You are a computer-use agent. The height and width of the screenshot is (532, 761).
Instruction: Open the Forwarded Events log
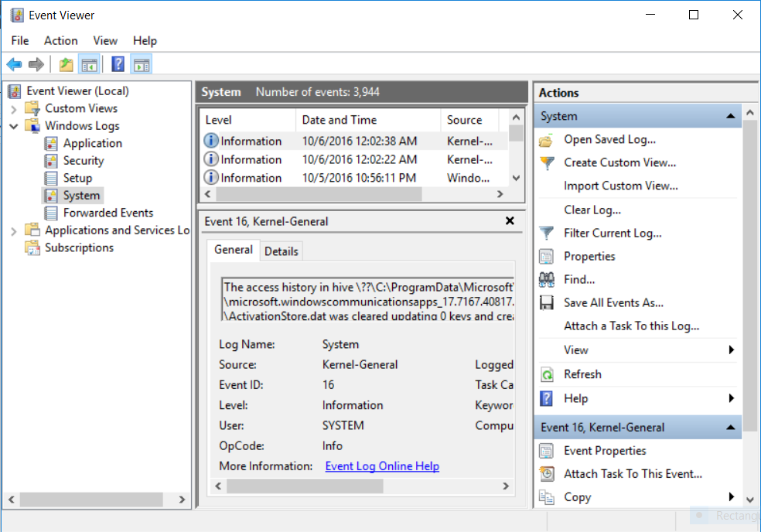point(108,213)
